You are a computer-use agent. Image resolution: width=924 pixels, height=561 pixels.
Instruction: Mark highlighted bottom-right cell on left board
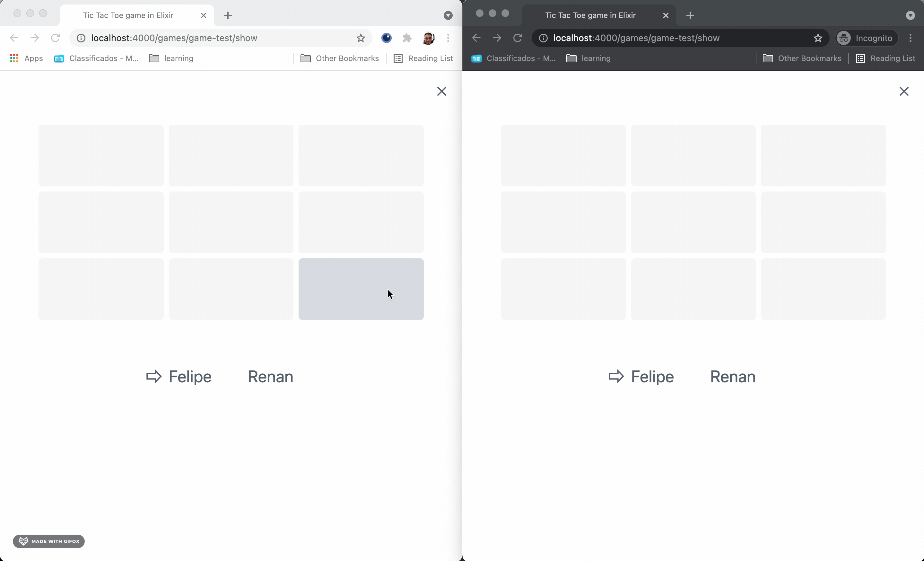tap(361, 289)
